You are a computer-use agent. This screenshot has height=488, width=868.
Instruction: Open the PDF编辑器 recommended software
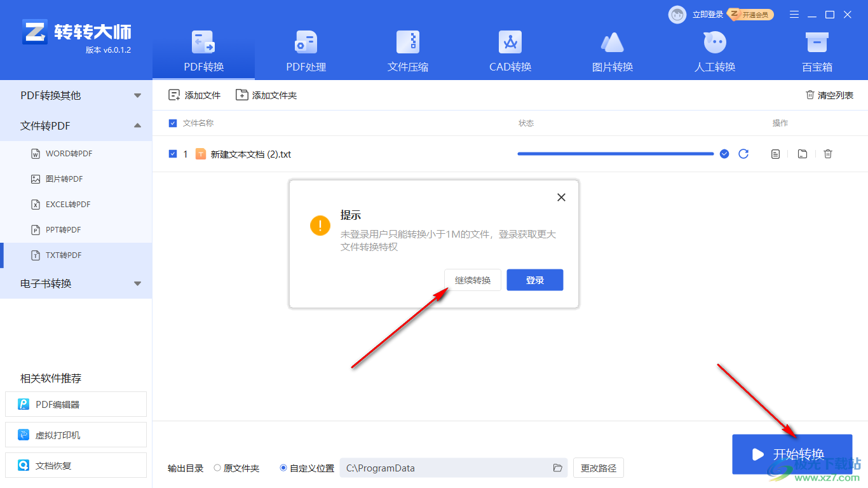click(x=76, y=404)
